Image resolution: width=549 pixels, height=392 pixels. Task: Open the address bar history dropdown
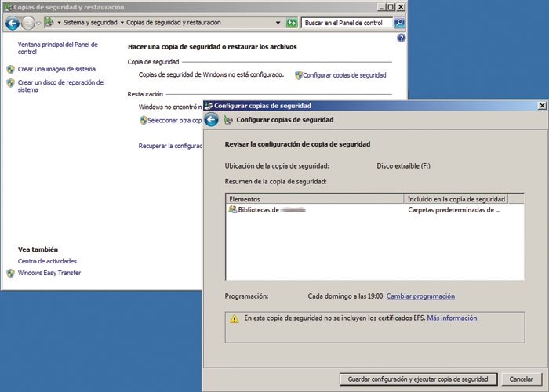278,23
